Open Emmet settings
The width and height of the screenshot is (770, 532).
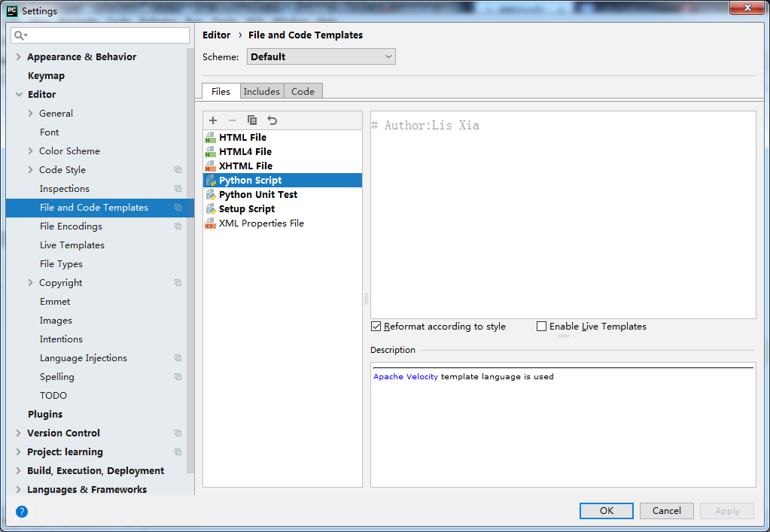click(55, 301)
